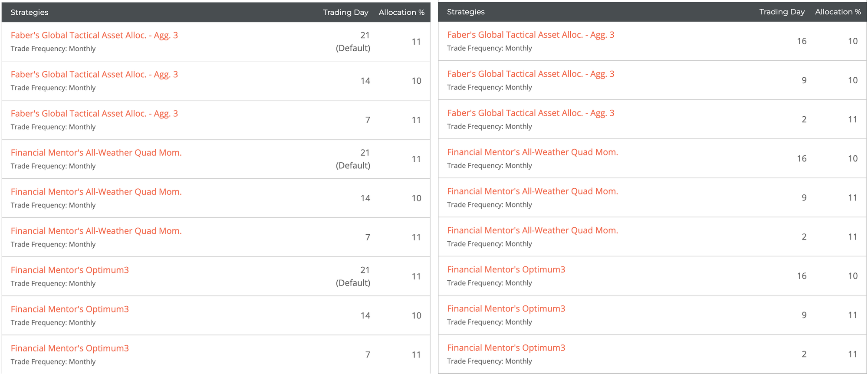Image resolution: width=868 pixels, height=374 pixels.
Task: Open Faber's strategy link with trading day 9
Action: click(x=530, y=74)
